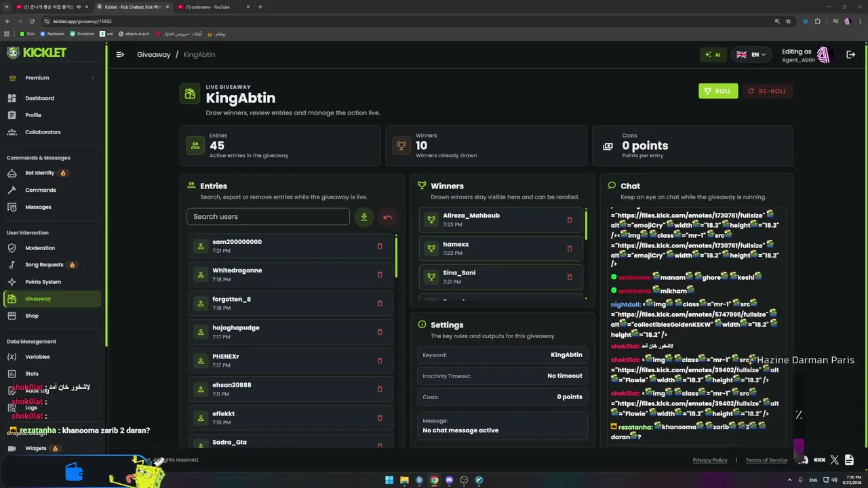Click the document icon in footer

(849, 460)
